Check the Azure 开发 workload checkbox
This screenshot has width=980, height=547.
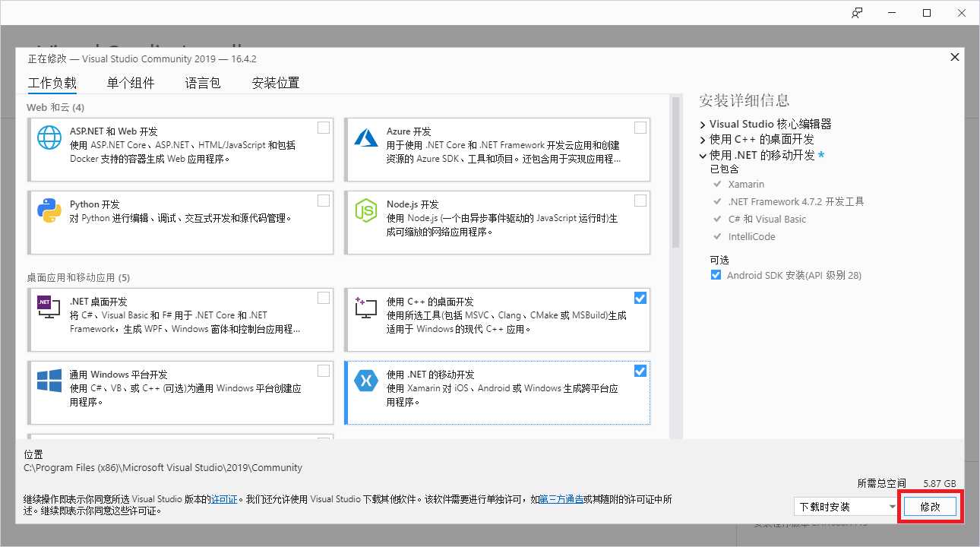point(640,128)
